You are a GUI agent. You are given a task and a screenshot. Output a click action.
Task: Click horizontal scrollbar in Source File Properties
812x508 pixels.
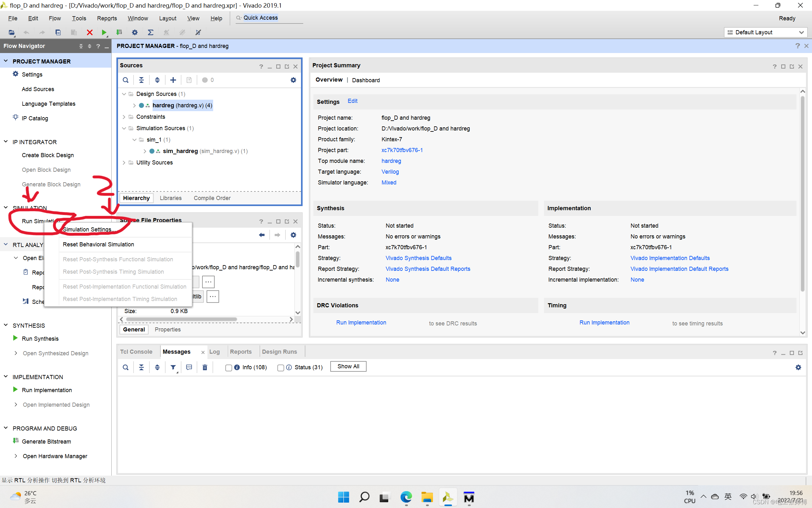181,319
